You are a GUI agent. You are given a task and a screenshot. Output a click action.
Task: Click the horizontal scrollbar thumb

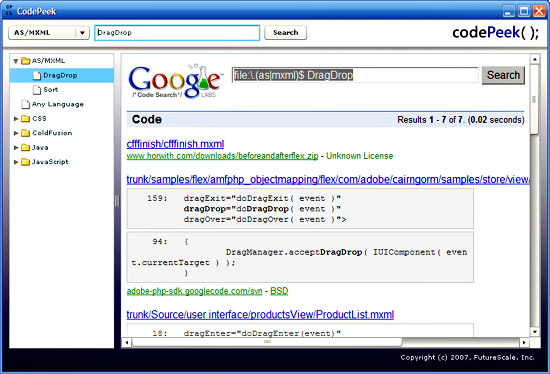pyautogui.click(x=267, y=342)
